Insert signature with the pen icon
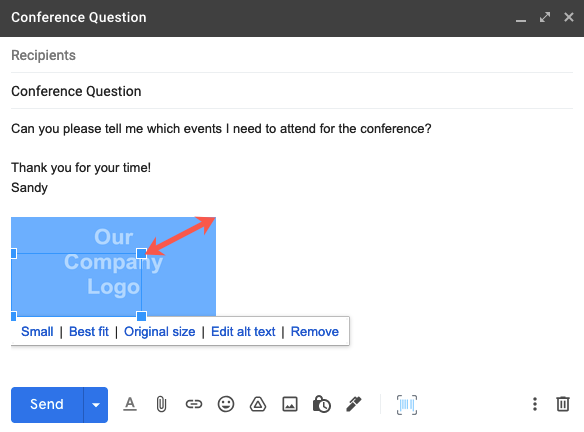 [x=354, y=404]
